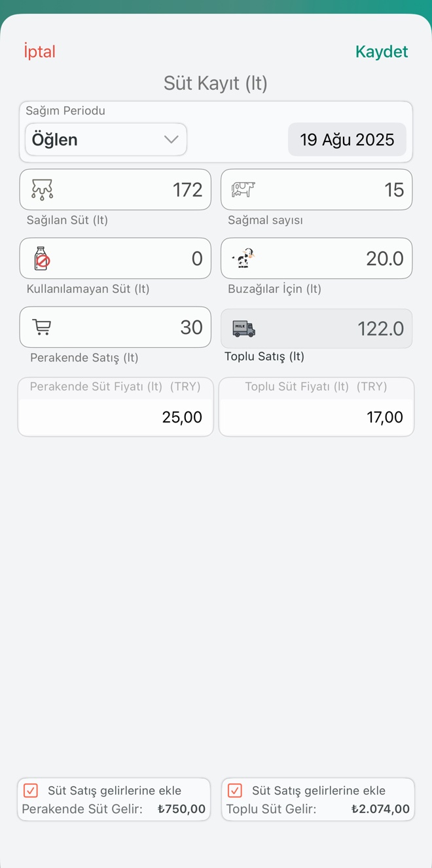432x868 pixels.
Task: Change Perakende Süt Fiyatı 25,00
Action: (x=116, y=417)
